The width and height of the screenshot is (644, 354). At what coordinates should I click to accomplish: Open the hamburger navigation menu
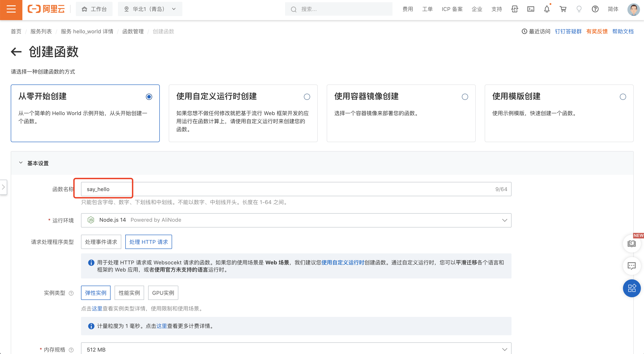(x=11, y=9)
